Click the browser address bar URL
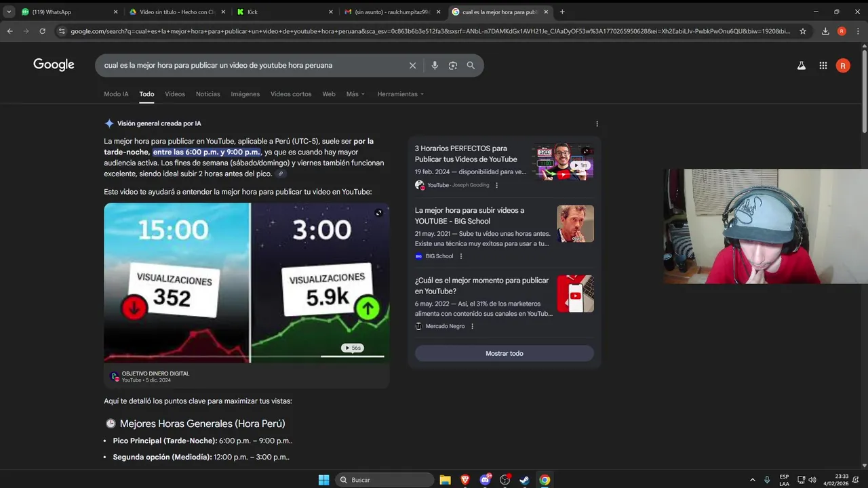Viewport: 868px width, 488px height. coord(431,31)
